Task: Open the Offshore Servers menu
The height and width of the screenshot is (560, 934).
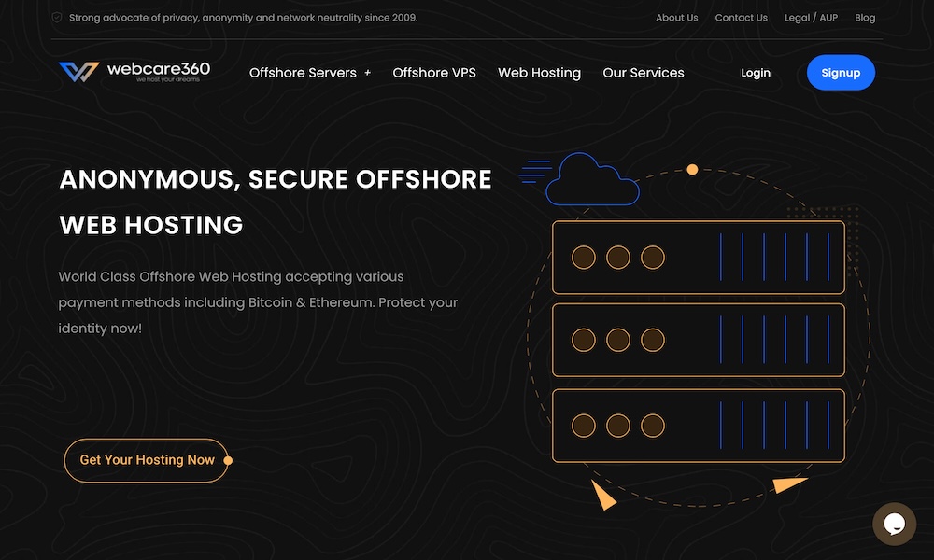Action: click(303, 73)
